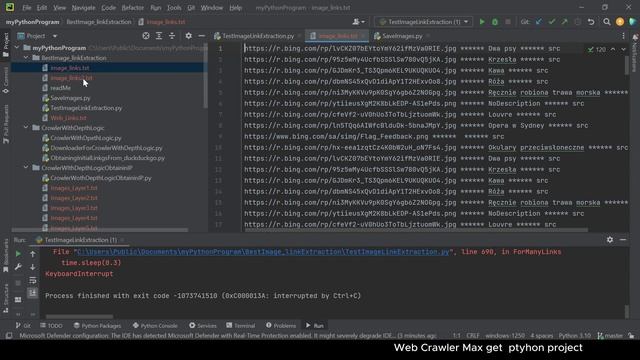Open Project panel gear options
The width and height of the screenshot is (640, 360).
point(188,36)
